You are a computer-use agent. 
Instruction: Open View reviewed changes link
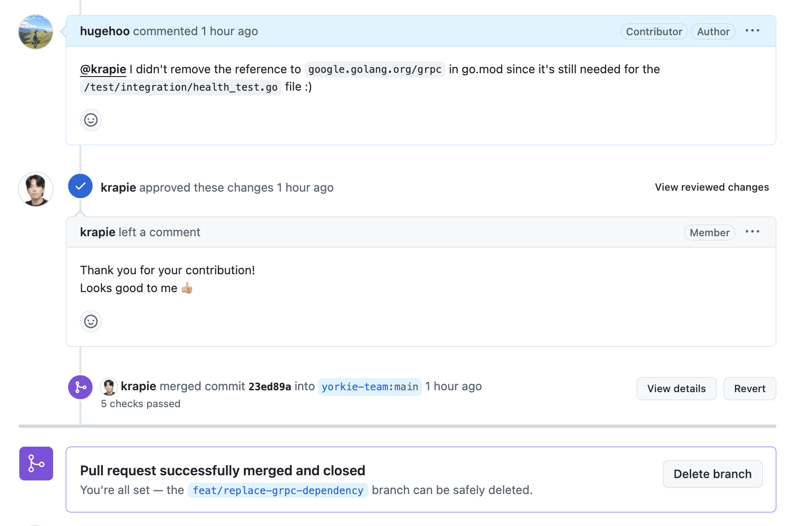712,187
